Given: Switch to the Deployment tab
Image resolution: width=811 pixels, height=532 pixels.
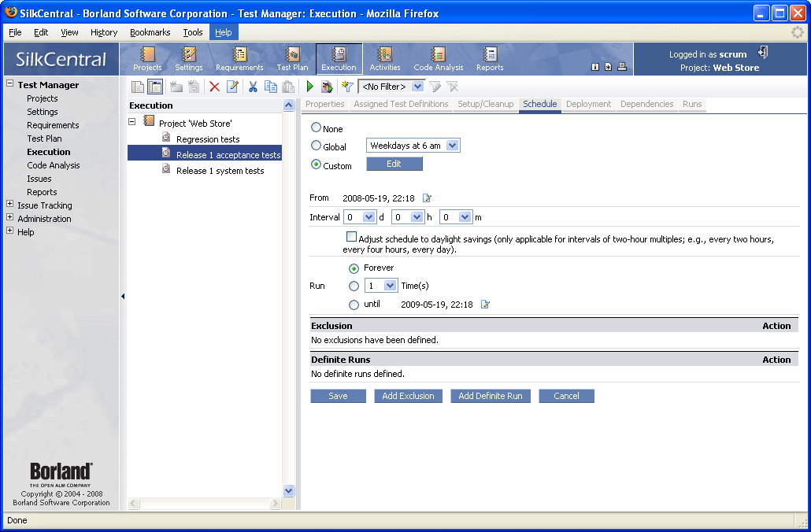Looking at the screenshot, I should tap(589, 104).
